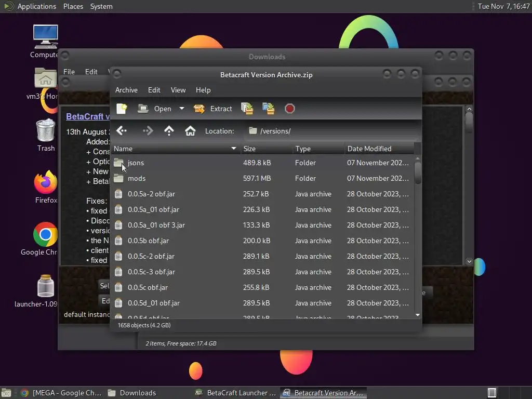
Task: Open the BetaCraft version link in launcher
Action: (87, 116)
